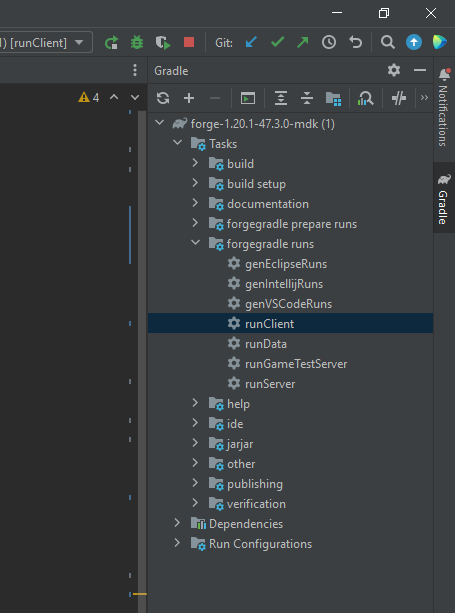Click the blue IDE update arrow icon
This screenshot has height=613, width=455.
click(x=414, y=42)
